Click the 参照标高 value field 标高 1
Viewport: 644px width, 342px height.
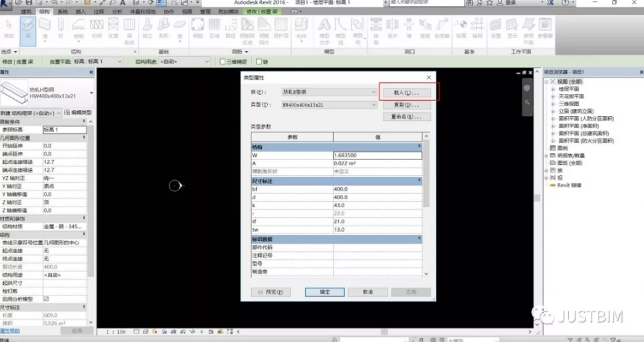(x=64, y=129)
